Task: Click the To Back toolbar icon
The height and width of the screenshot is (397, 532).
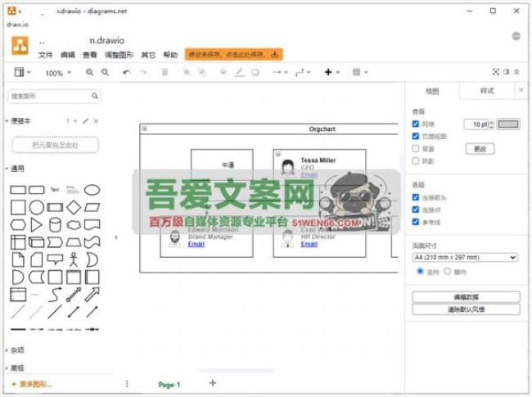Action: coord(202,72)
